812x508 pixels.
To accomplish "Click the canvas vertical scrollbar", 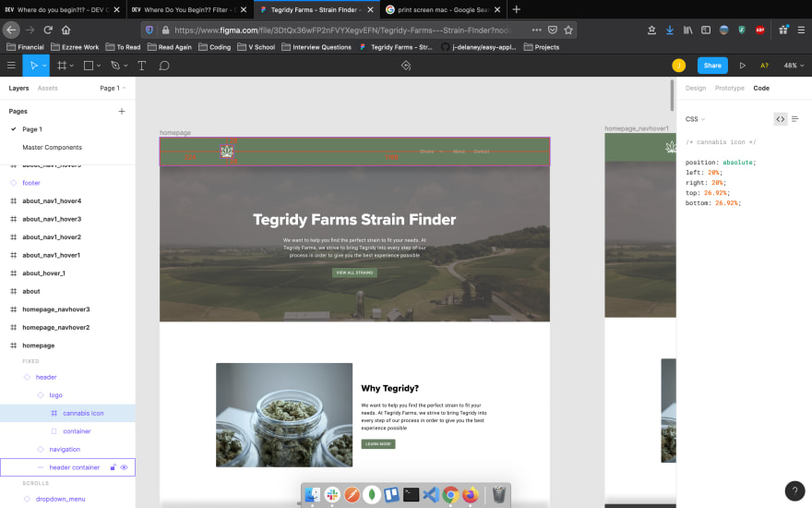I will pyautogui.click(x=672, y=95).
